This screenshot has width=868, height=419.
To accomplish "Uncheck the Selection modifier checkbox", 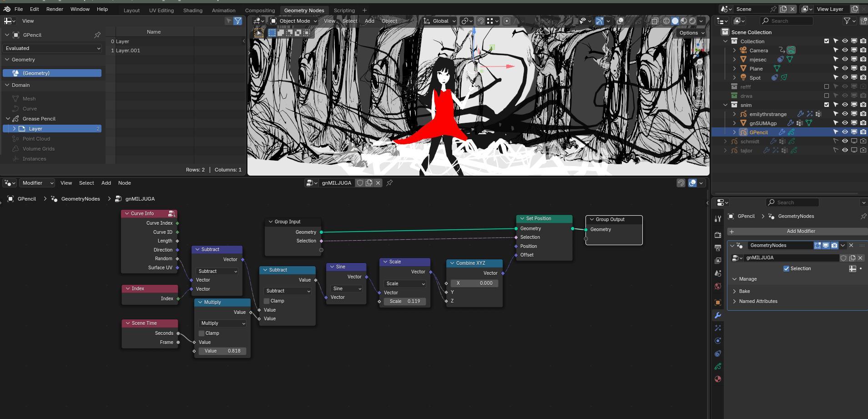I will click(786, 268).
